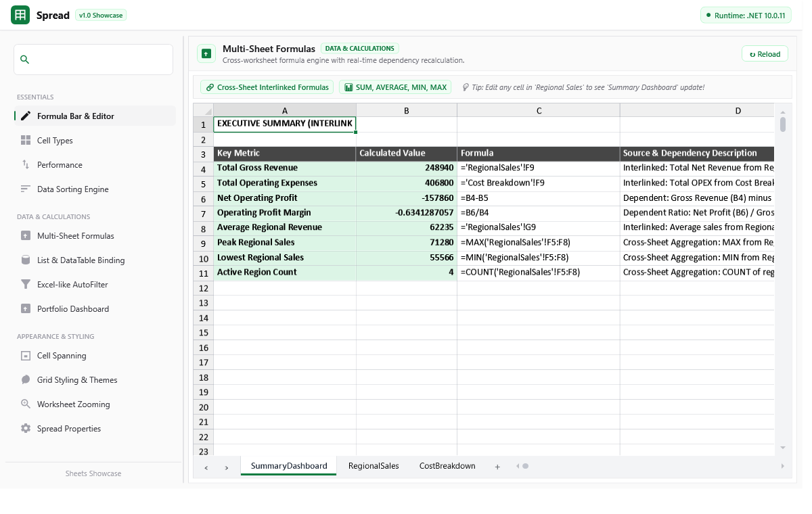The width and height of the screenshot is (812, 514).
Task: Click the palette icon beside Grid Styling & Themes
Action: [x=26, y=379]
